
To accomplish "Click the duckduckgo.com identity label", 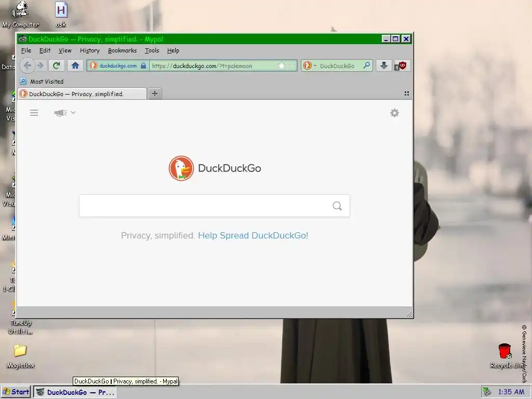I will [x=118, y=66].
